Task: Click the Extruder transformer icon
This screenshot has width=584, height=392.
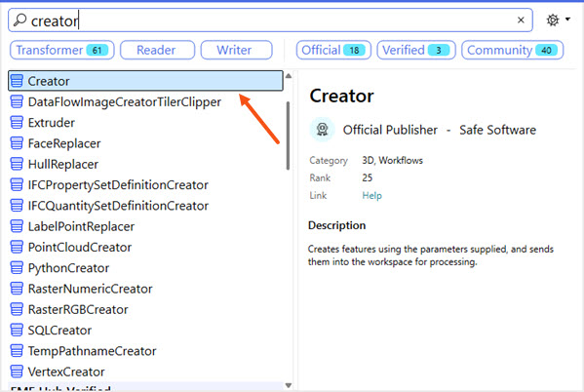Action: [x=17, y=122]
